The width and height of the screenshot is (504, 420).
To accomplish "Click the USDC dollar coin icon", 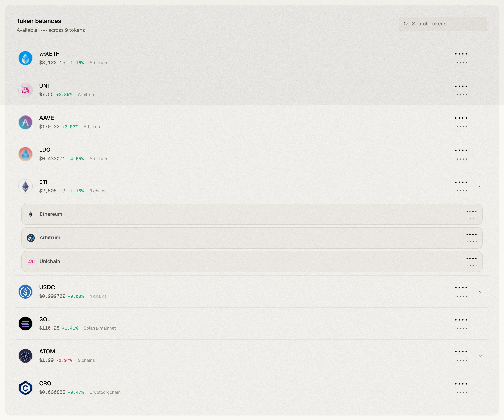I will [x=25, y=292].
